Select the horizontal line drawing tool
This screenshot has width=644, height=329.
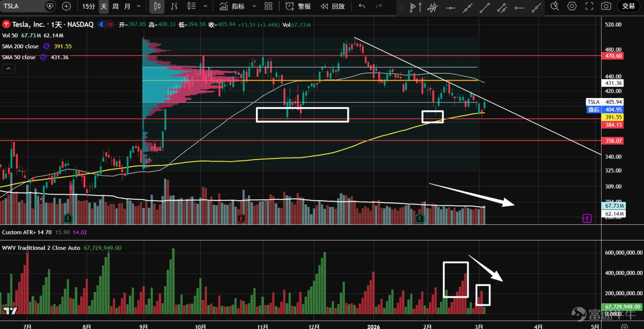(450, 8)
